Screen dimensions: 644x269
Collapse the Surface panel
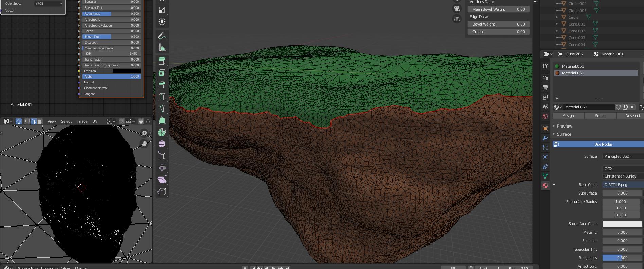pos(554,134)
